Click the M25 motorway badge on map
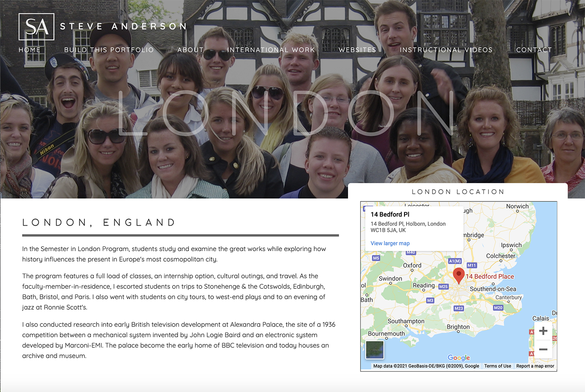The image size is (585, 392). point(443,287)
